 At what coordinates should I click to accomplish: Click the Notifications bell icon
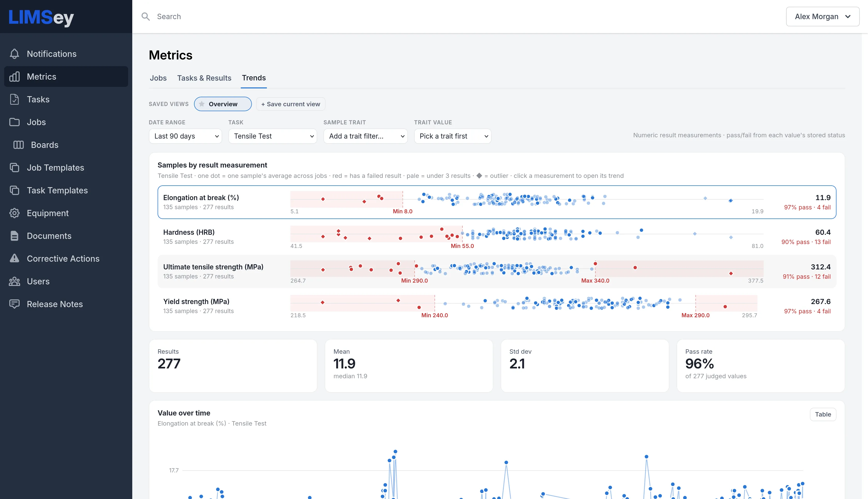pyautogui.click(x=14, y=54)
